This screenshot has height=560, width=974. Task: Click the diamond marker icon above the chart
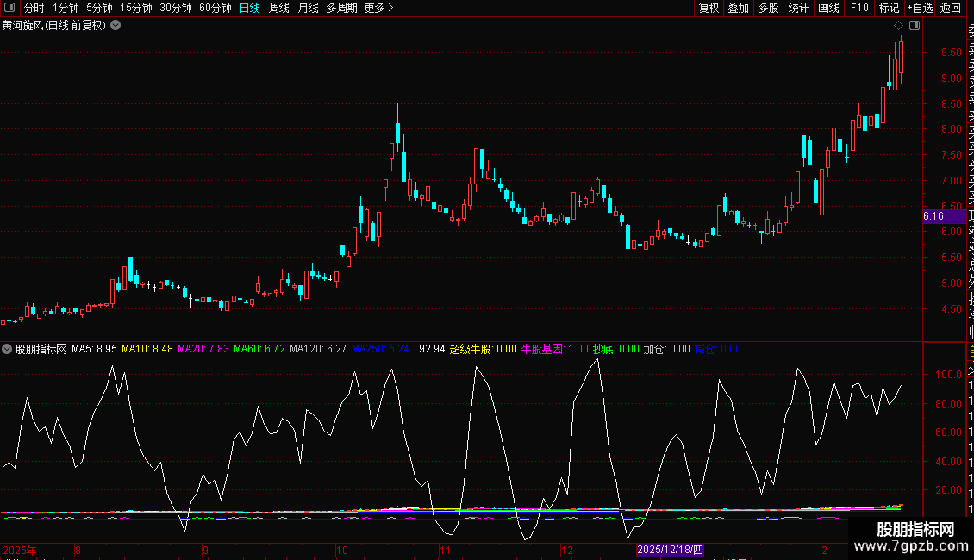coord(898,26)
